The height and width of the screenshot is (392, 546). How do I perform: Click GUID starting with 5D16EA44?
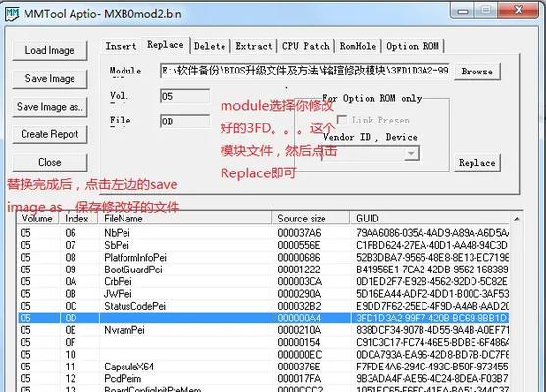tap(432, 293)
